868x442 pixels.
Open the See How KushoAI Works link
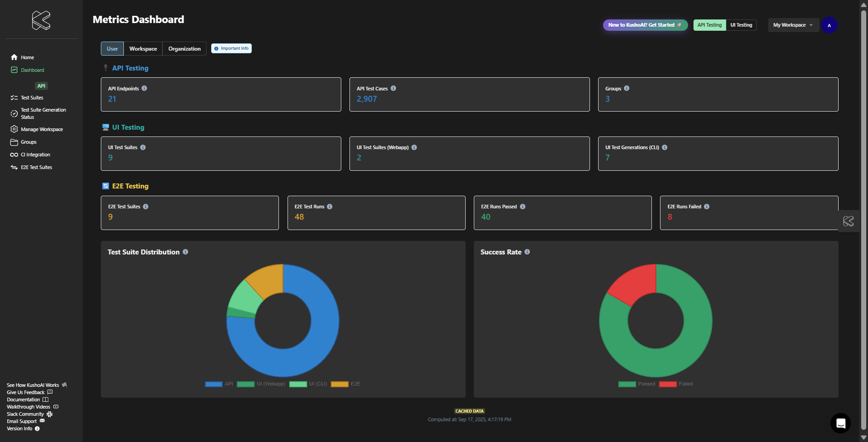click(x=37, y=385)
